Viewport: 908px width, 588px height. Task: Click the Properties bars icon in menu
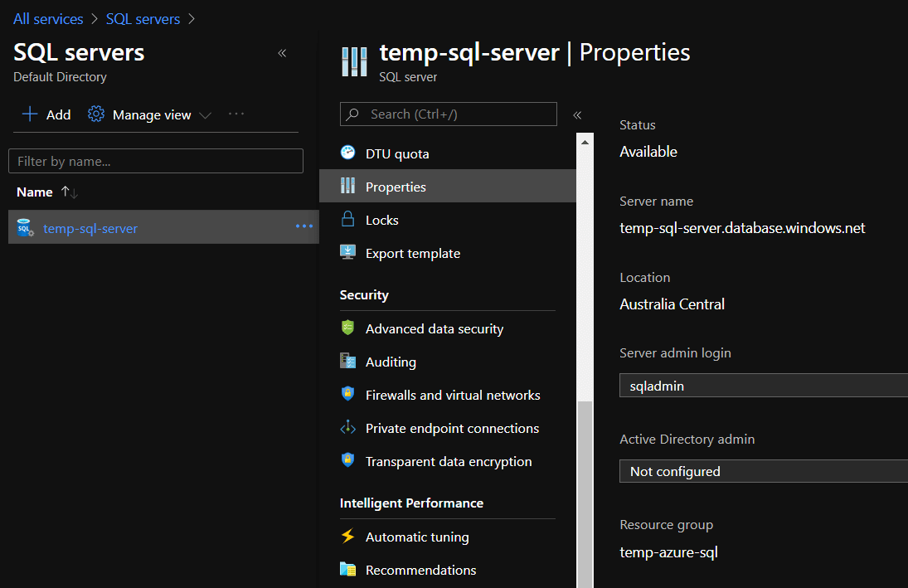tap(347, 186)
